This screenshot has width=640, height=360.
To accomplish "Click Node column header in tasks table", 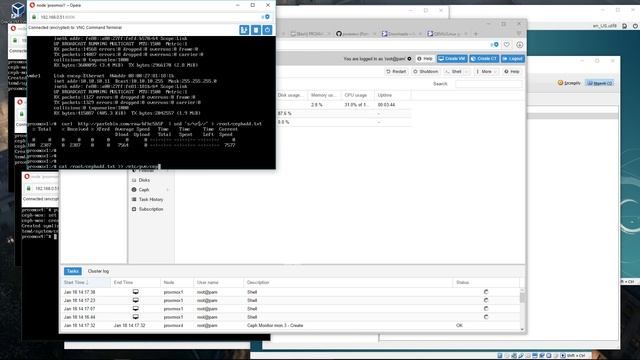I will [177, 282].
